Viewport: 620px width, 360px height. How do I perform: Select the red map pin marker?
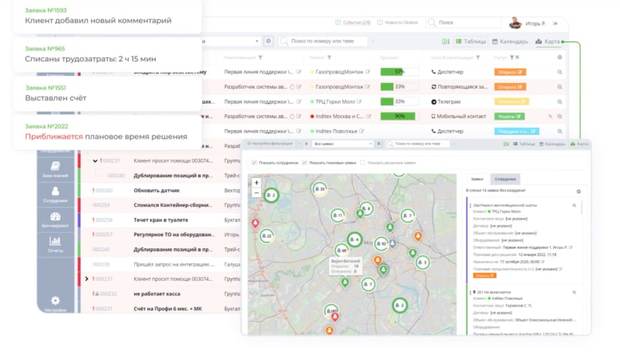[x=255, y=224]
